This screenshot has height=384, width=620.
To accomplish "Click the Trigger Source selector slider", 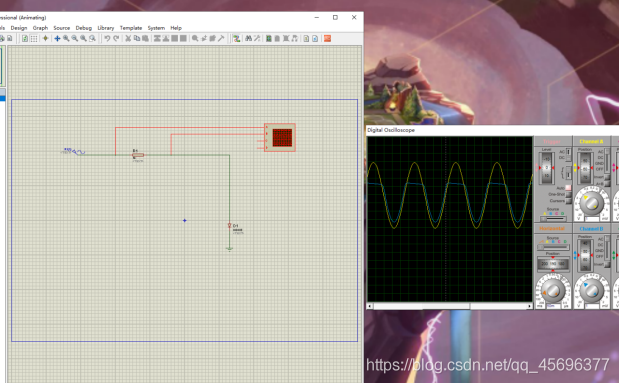I will tap(553, 219).
